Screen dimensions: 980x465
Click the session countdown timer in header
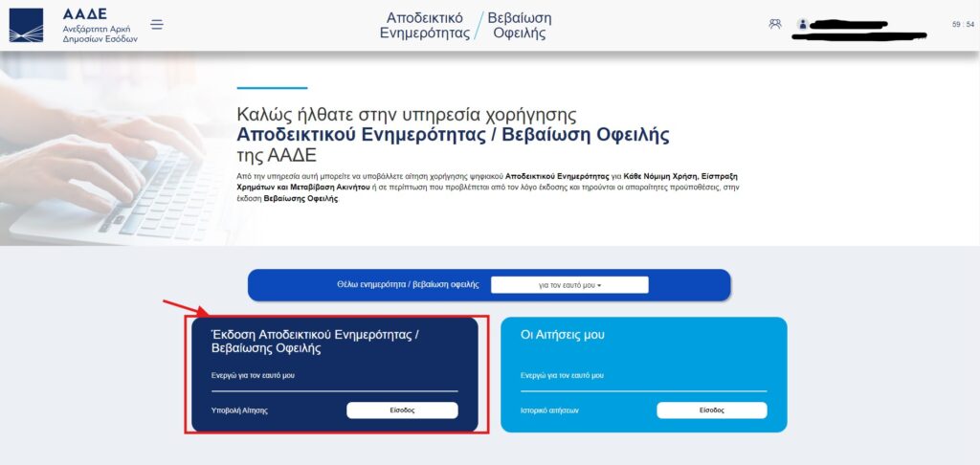coord(963,25)
